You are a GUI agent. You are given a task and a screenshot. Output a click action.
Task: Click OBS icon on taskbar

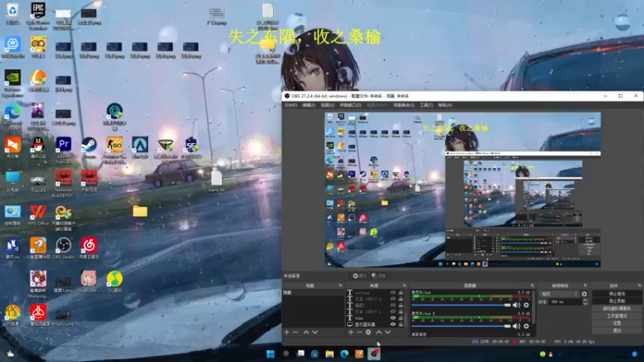click(x=374, y=354)
